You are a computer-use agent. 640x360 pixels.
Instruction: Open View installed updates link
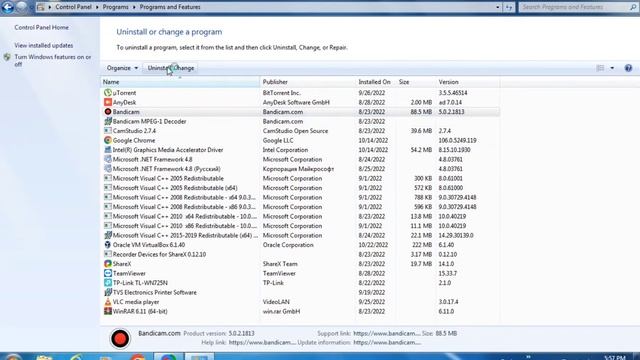pos(44,45)
